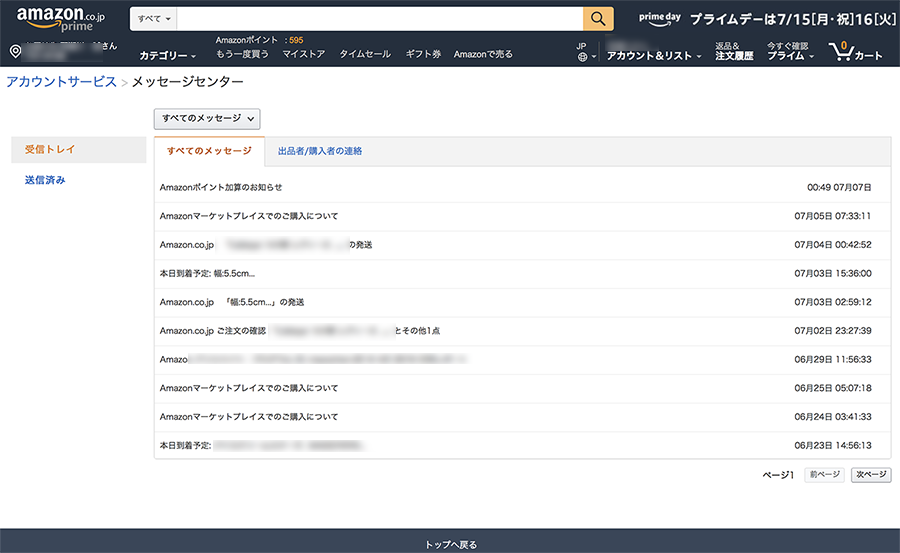This screenshot has width=900, height=553.
Task: Click the プライムデーは7/15 banner text
Action: (x=793, y=19)
